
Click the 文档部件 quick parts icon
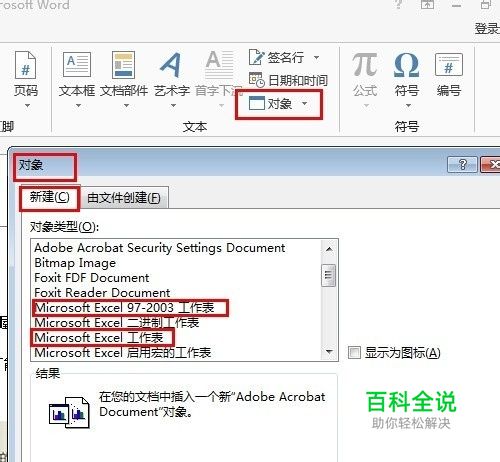pyautogui.click(x=123, y=65)
